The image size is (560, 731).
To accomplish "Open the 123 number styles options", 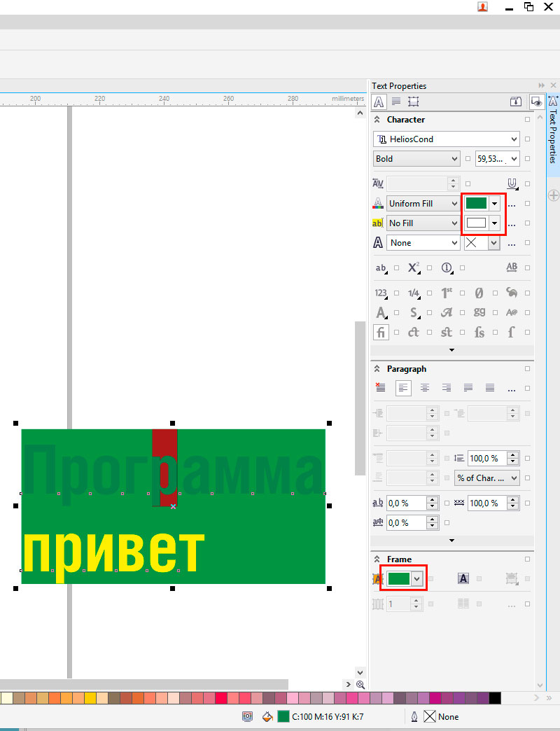I will pyautogui.click(x=381, y=293).
